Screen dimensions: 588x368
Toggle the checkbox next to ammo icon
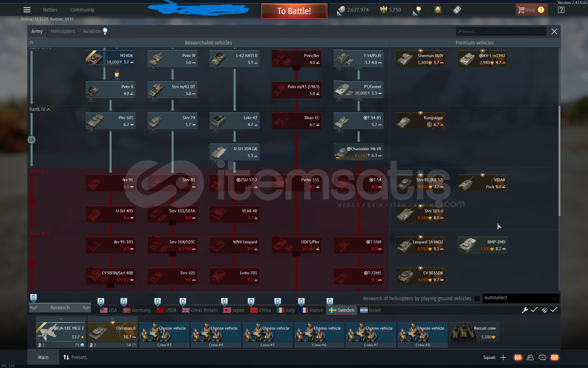pos(554,310)
